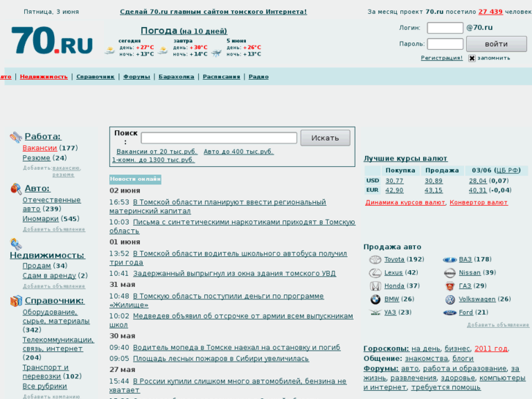532x399 pixels.
Task: Toggle the запомнить checkbox
Action: click(472, 59)
